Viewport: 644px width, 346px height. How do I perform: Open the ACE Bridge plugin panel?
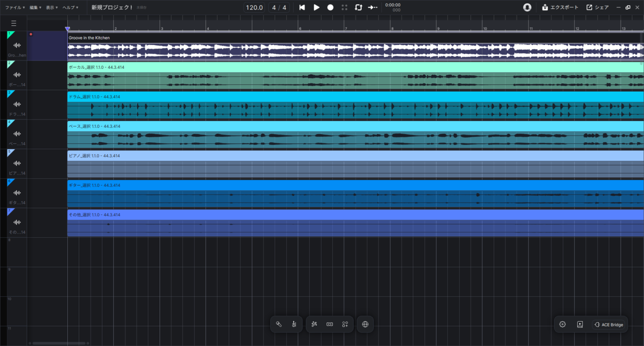coord(609,324)
